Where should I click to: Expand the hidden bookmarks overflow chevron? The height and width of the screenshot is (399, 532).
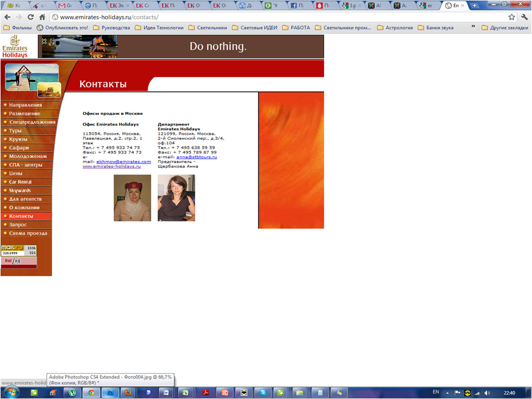click(473, 26)
